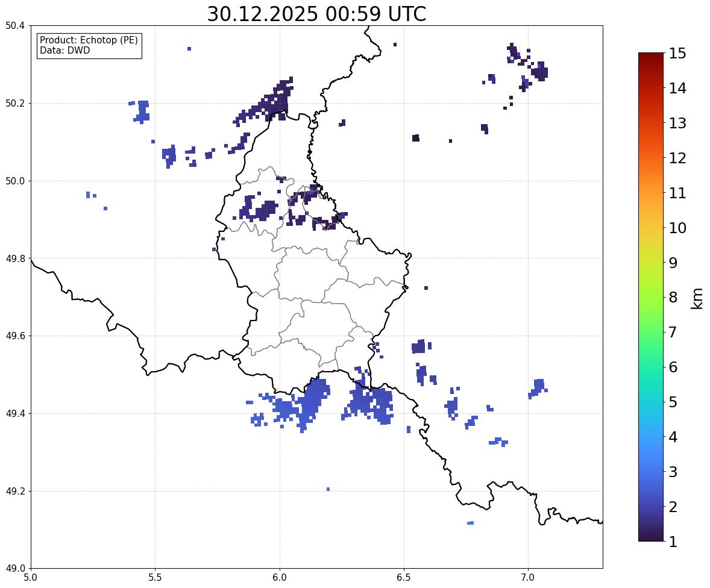This screenshot has height=588, width=710.
Task: Click the '5.0' longitude axis label
Action: [31, 578]
